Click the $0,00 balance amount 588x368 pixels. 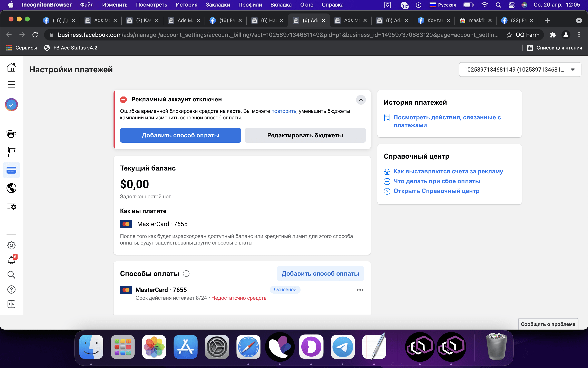[134, 184]
